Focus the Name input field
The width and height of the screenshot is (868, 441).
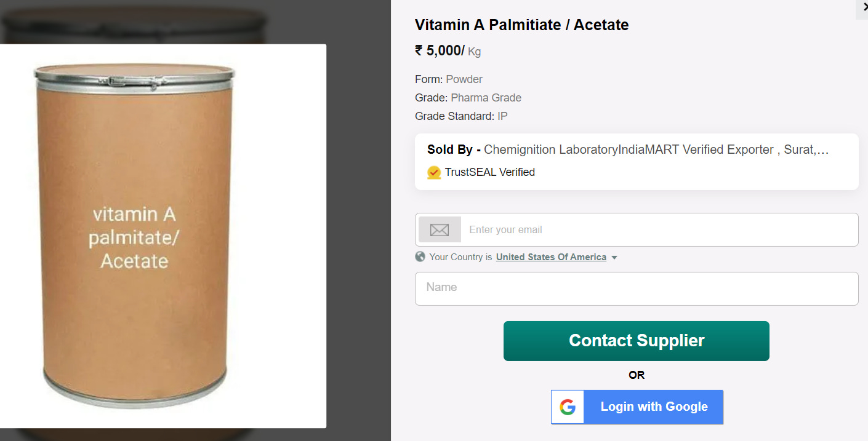click(637, 288)
